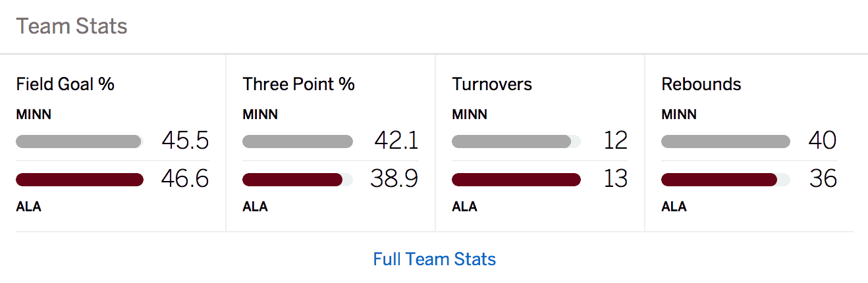Click the 42.1 three point value
Screen dimensions: 868x283
396,141
